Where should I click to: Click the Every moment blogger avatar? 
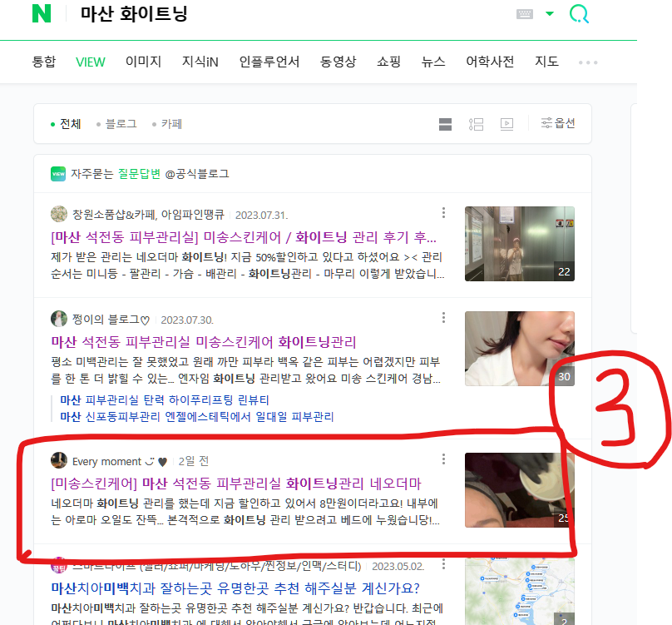click(59, 460)
